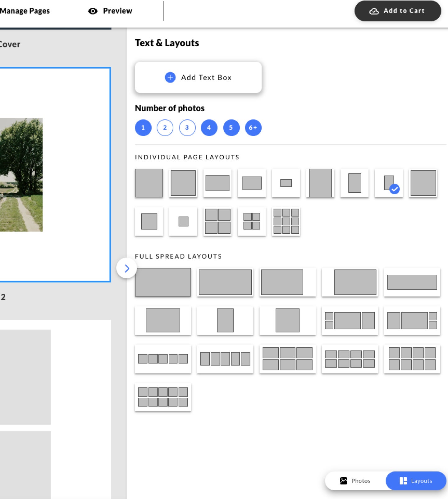The image size is (448, 499).
Task: Choose spread with five small photos row
Action: point(163,359)
